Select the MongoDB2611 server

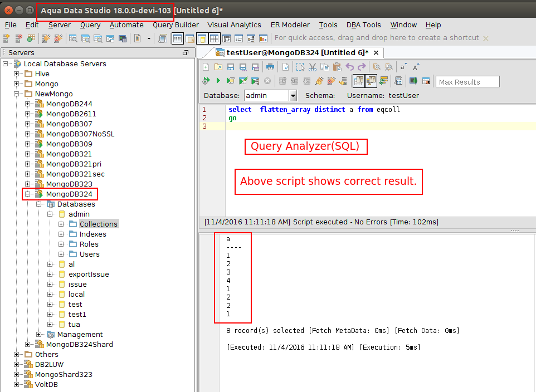71,114
